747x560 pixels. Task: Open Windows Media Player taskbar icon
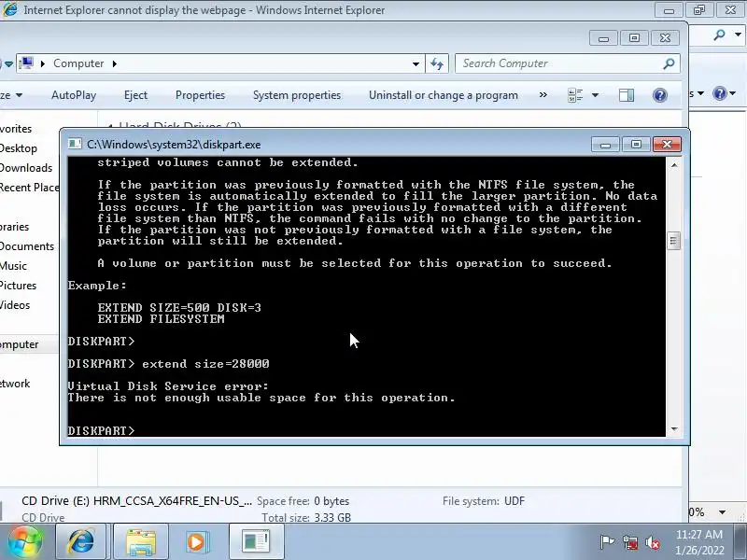[x=196, y=542]
